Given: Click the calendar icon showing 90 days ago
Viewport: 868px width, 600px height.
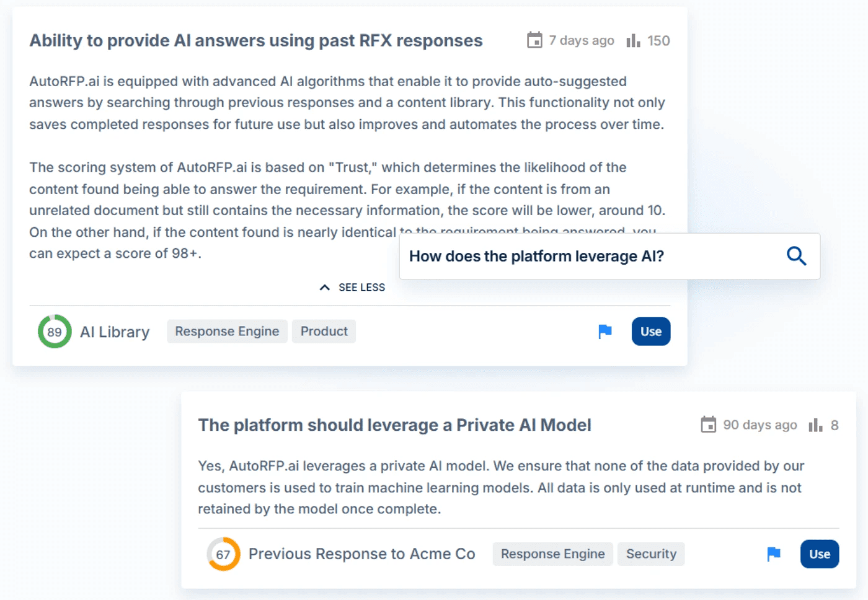Looking at the screenshot, I should click(707, 425).
